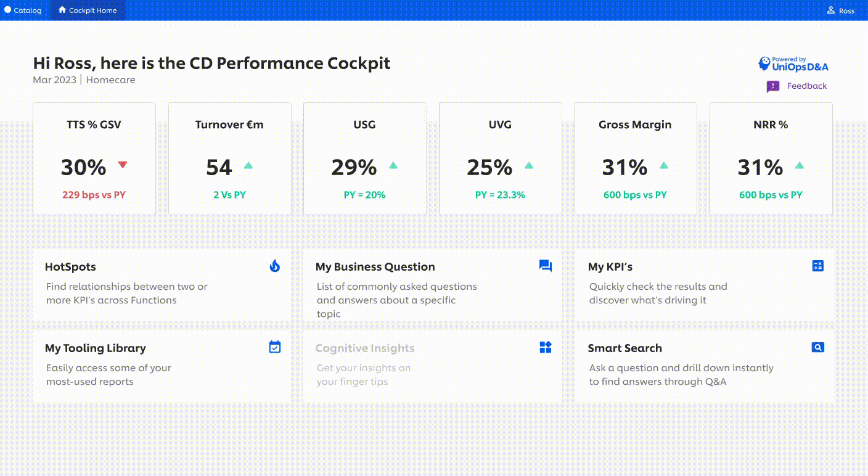Click the My Tooling Library calendar icon
The height and width of the screenshot is (476, 868).
pos(275,347)
